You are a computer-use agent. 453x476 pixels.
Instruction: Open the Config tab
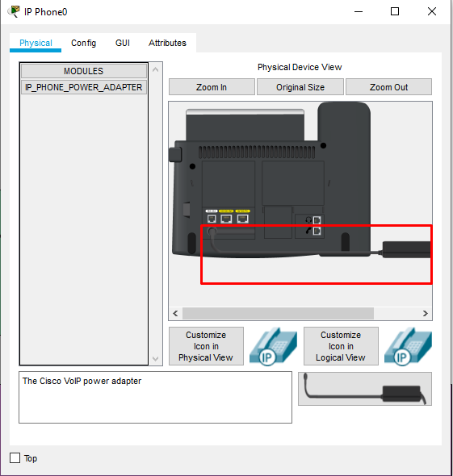[x=83, y=43]
